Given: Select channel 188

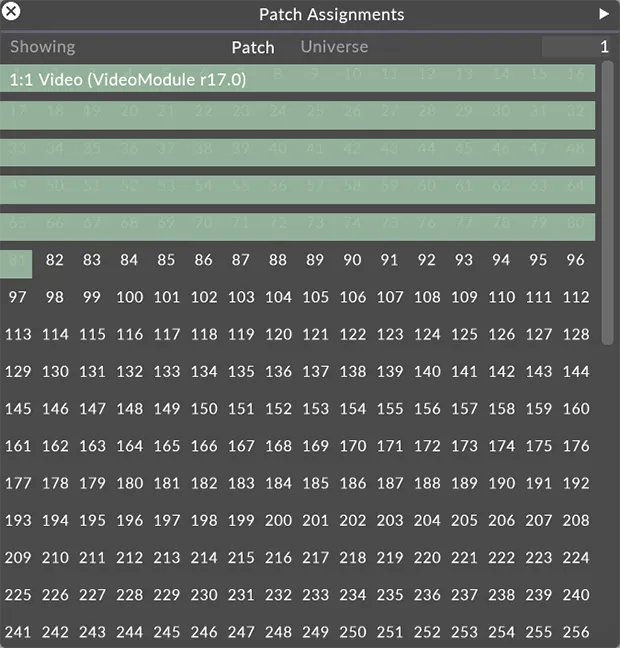Looking at the screenshot, I should [x=427, y=483].
